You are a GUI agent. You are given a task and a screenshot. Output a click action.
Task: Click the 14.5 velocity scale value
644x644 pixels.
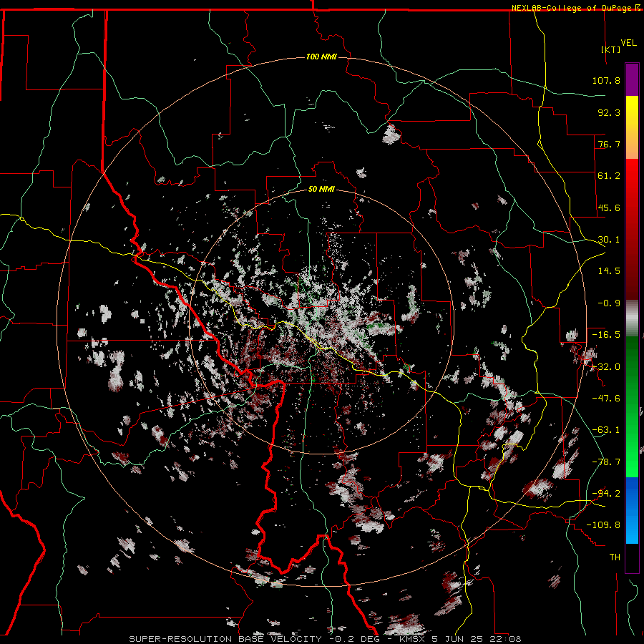(609, 271)
